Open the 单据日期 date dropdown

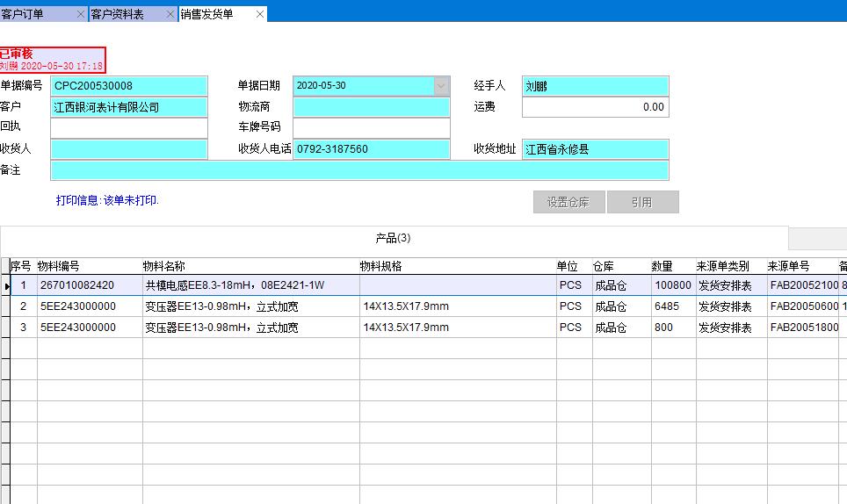coord(441,86)
